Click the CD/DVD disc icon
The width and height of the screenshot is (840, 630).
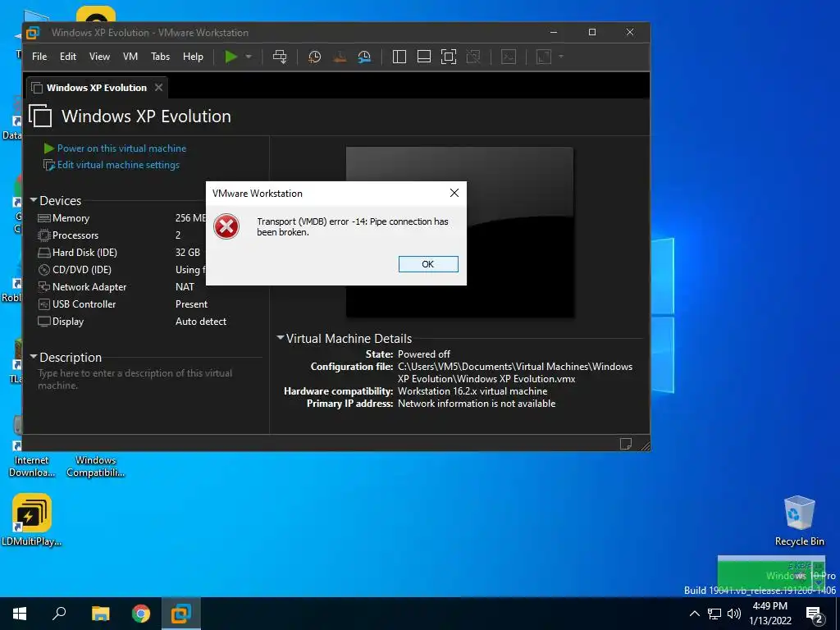pos(44,269)
